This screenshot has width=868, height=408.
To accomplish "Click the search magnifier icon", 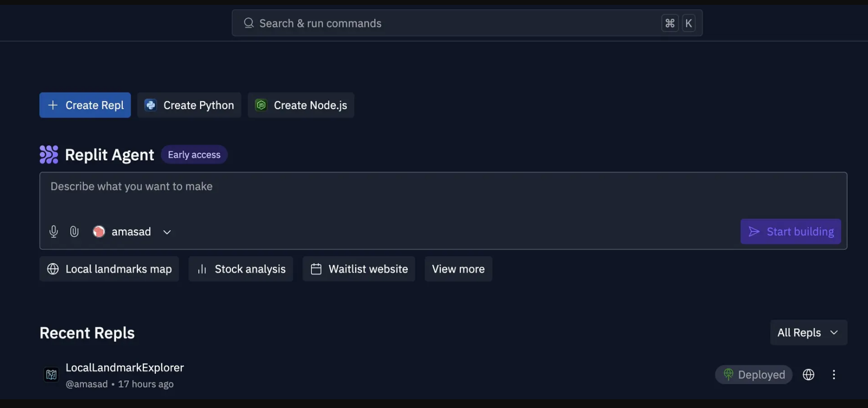I will (x=248, y=23).
